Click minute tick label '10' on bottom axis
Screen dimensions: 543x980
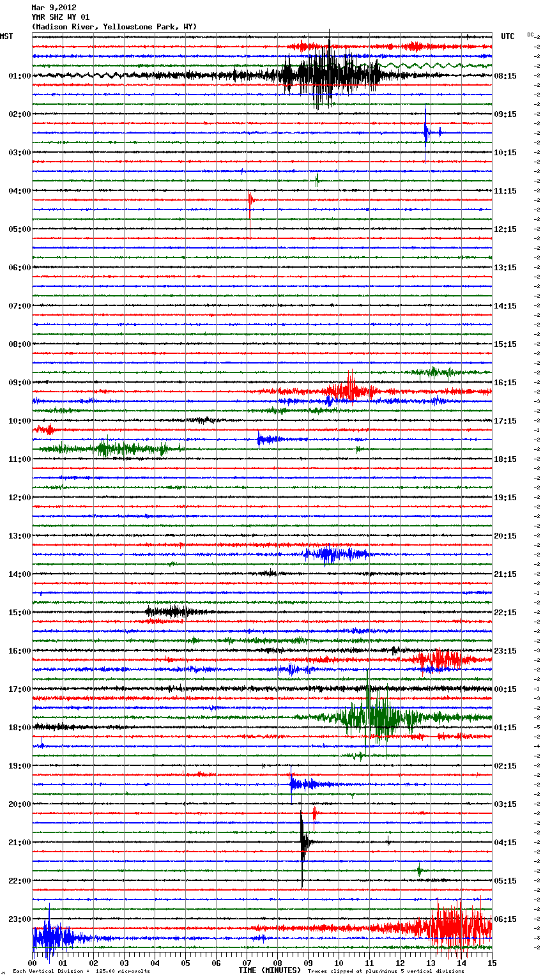point(339,963)
